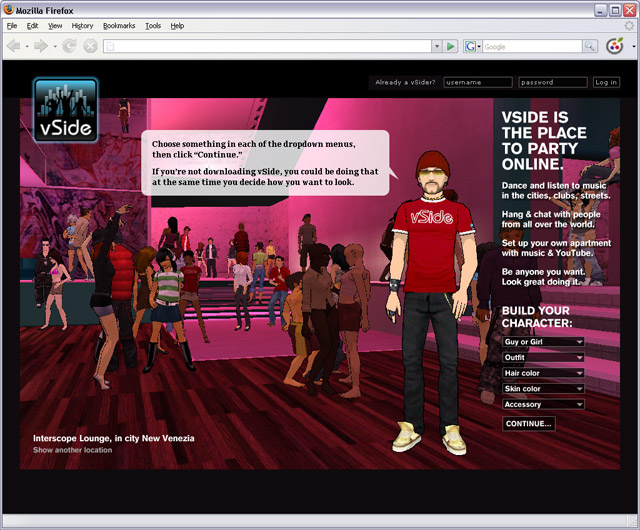Click the Reload page icon
This screenshot has width=640, height=530.
[x=69, y=46]
